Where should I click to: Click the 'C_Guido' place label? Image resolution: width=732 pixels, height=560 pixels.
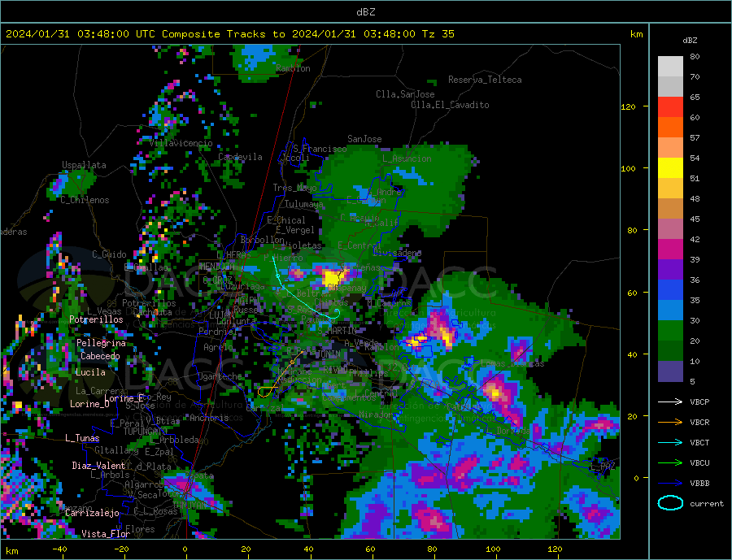[x=109, y=254]
